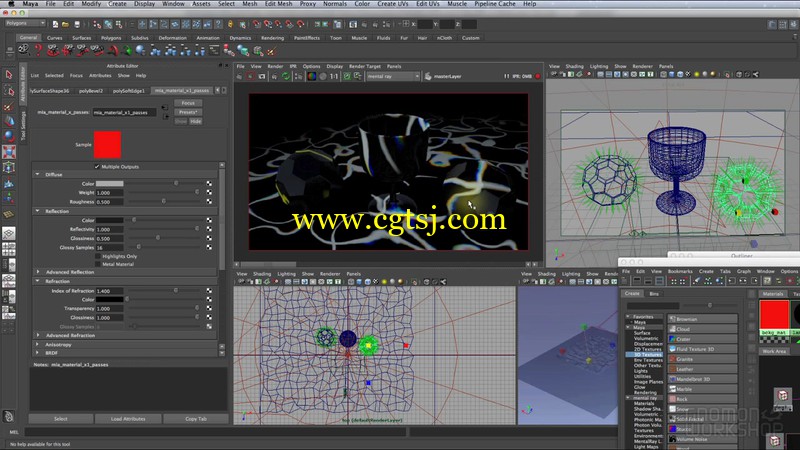Select the single perspective layout icon
Screen dimensions: 800x450
pyautogui.click(x=9, y=234)
